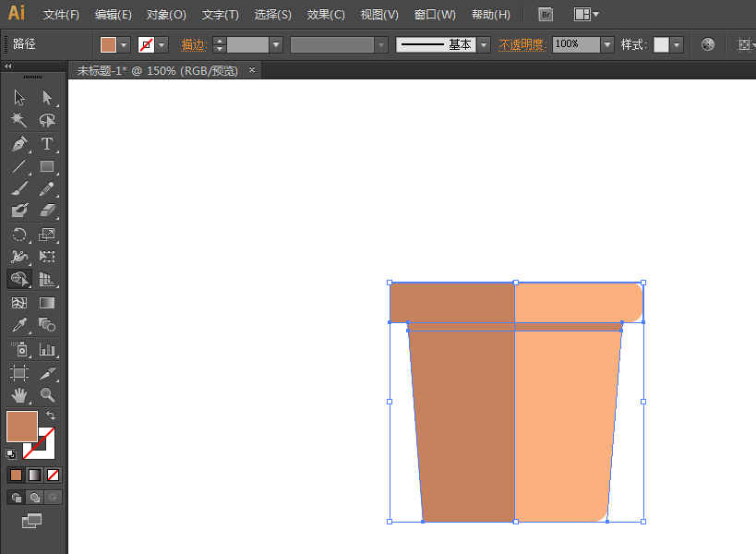Viewport: 756px width, 554px height.
Task: Select the Rotate tool
Action: tap(19, 235)
